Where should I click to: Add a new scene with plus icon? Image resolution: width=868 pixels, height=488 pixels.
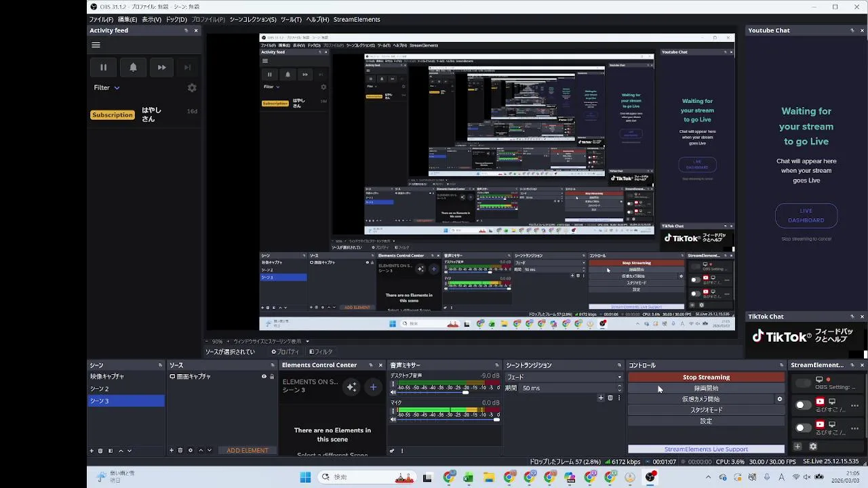(92, 451)
